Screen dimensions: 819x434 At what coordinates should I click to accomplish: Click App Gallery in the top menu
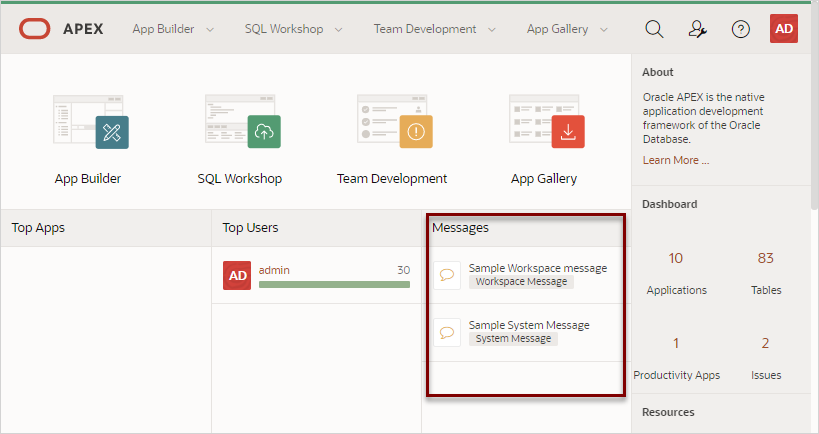coord(557,29)
